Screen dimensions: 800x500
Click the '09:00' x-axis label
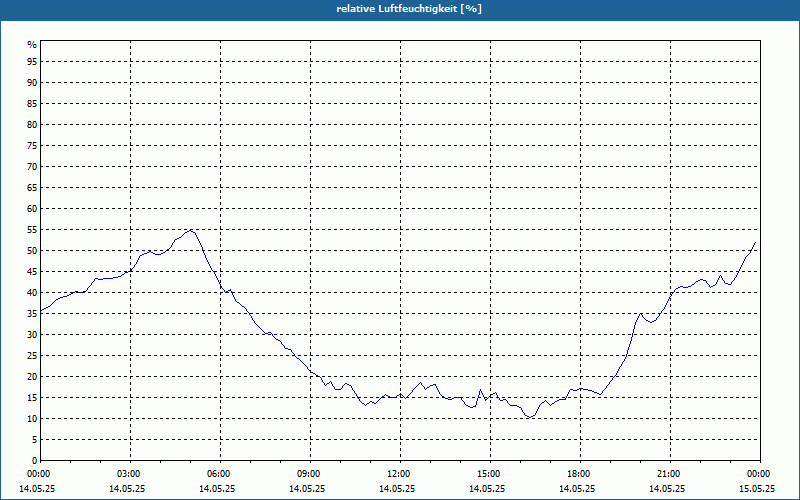point(308,474)
